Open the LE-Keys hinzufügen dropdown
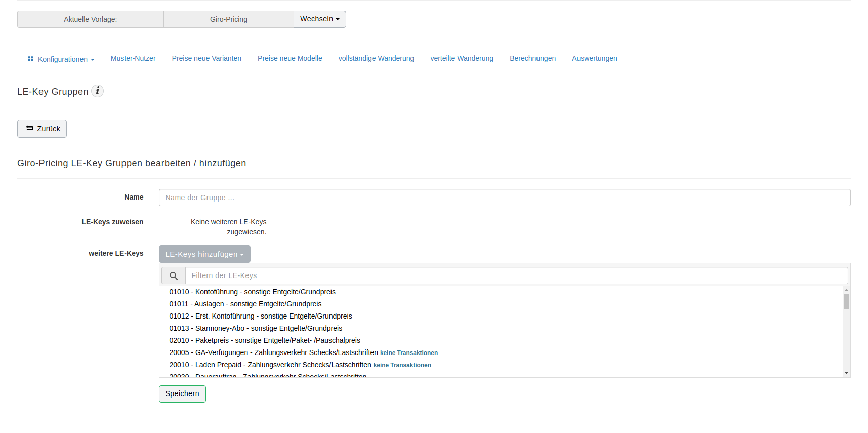 (x=204, y=254)
